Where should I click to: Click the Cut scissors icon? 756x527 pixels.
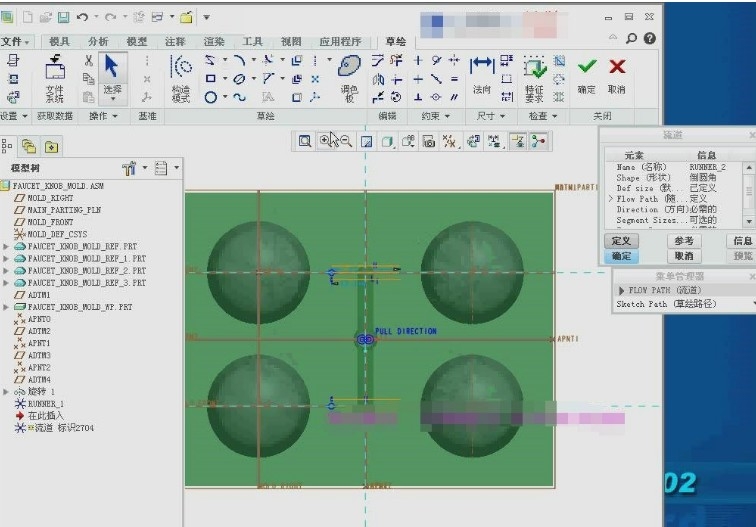[88, 60]
